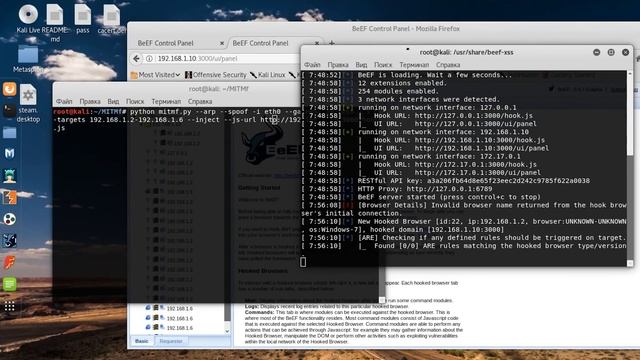Open Maltego from the dock
Viewport: 640px width, 360px height.
[9, 219]
